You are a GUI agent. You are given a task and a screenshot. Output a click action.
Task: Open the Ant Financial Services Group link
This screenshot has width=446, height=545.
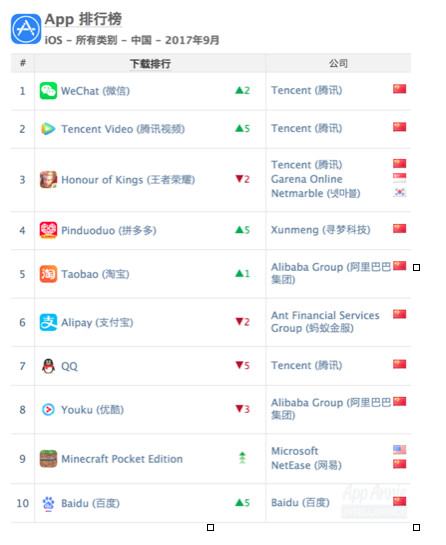coord(325,322)
